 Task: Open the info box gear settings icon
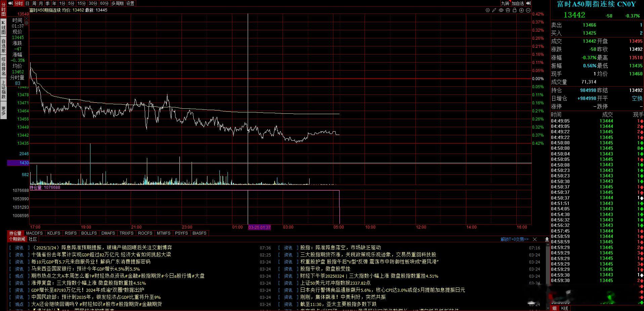click(x=27, y=23)
